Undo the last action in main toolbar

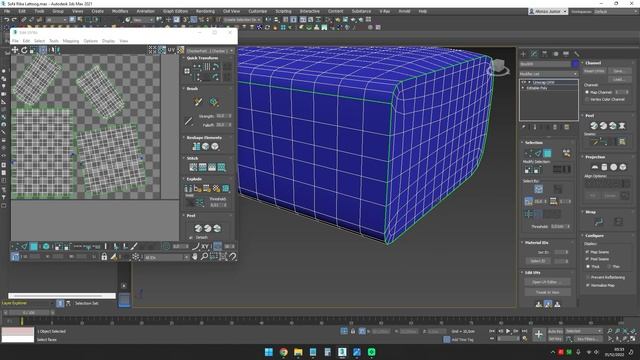click(x=7, y=20)
